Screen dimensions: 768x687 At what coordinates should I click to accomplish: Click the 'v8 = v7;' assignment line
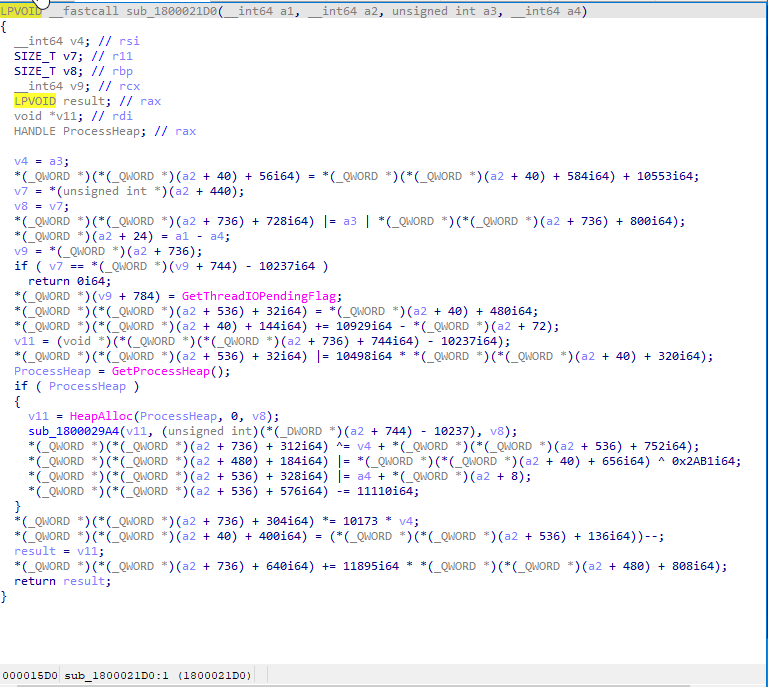[42, 206]
